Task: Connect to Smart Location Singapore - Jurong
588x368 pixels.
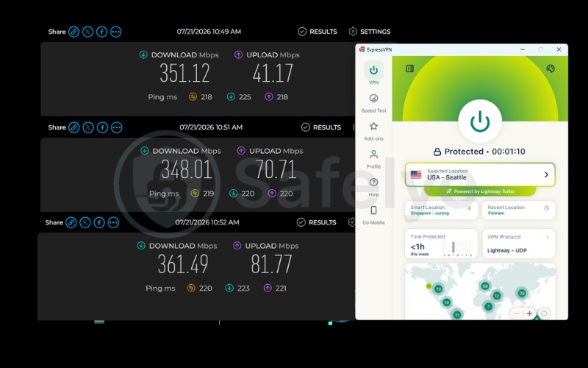Action: click(x=441, y=210)
